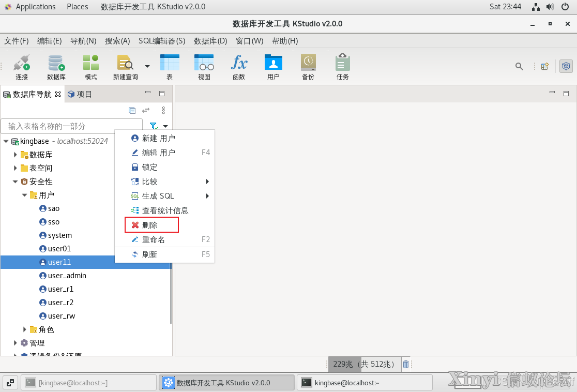Open the 备份 backup tool
Image resolution: width=577 pixels, height=392 pixels.
(x=308, y=67)
